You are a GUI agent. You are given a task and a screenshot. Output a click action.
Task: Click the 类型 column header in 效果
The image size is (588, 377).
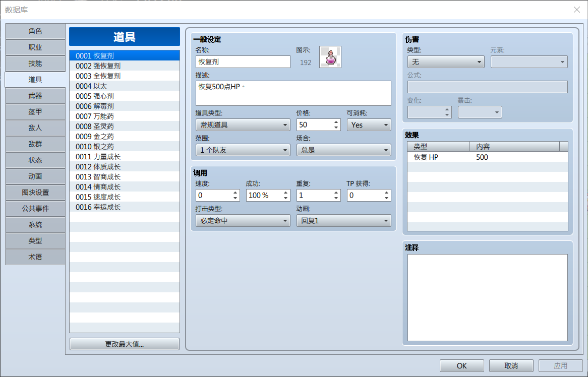coord(439,147)
